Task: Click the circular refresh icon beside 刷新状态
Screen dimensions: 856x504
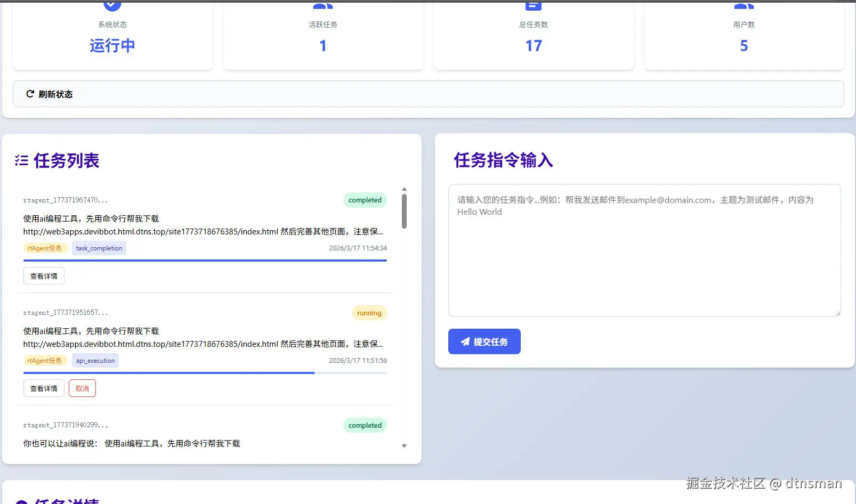Action: point(30,94)
